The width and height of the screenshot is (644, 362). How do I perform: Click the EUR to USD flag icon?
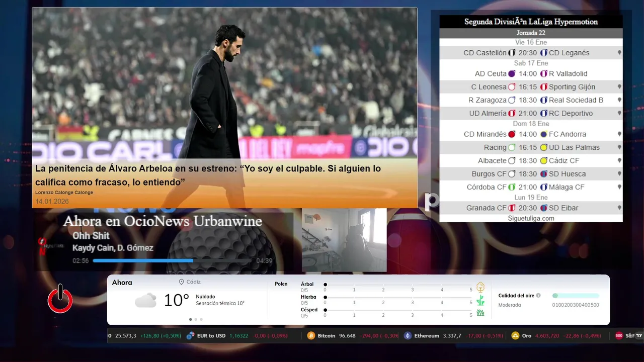[x=190, y=336]
